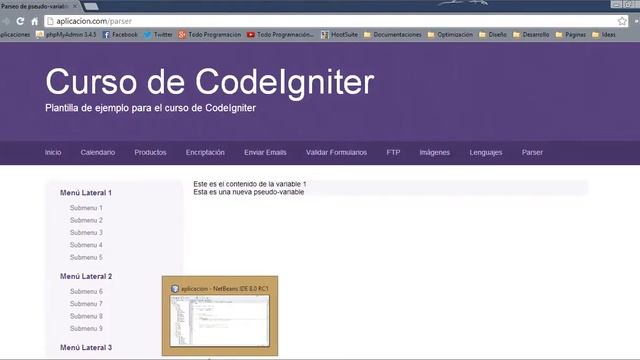Viewport: 640px width, 360px height.
Task: Open Parser in the navigation menu
Action: pyautogui.click(x=532, y=152)
